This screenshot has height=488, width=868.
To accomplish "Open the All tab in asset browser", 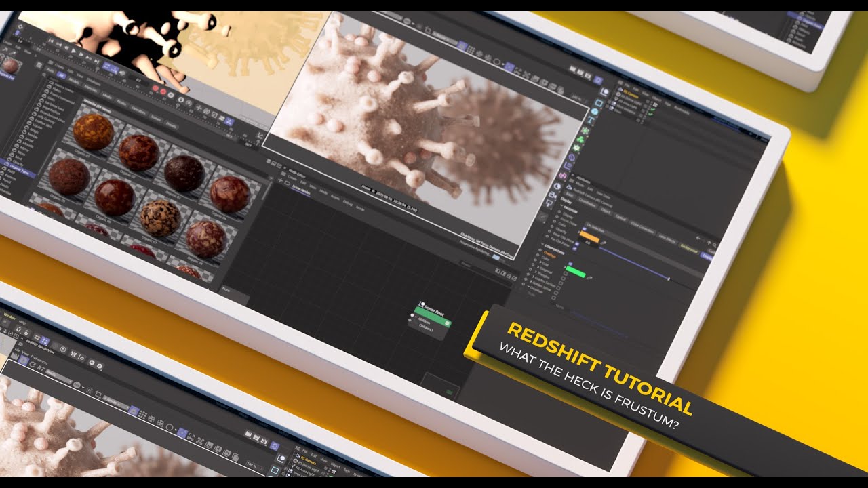I will (62, 76).
